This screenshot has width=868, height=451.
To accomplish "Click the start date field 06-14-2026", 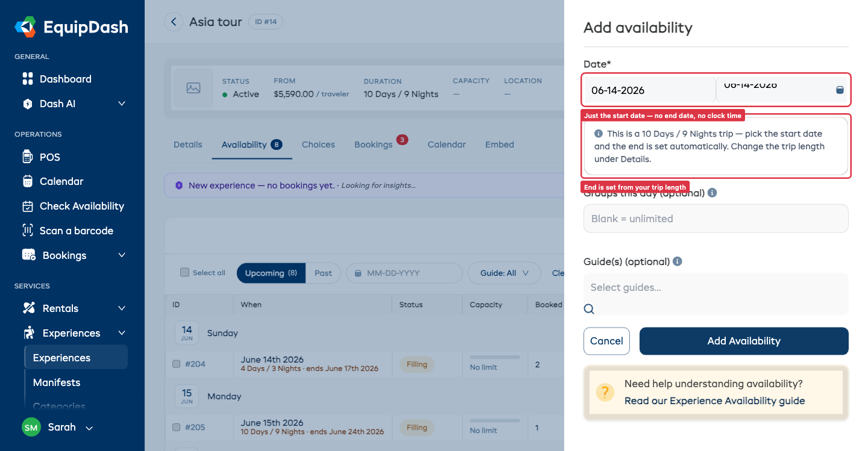I will [650, 90].
